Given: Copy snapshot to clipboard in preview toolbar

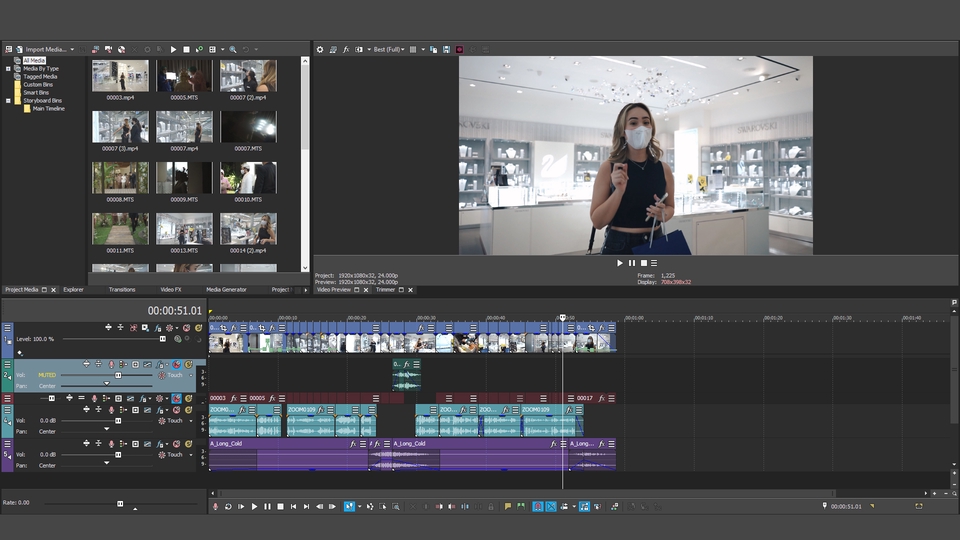Looking at the screenshot, I should pyautogui.click(x=433, y=50).
